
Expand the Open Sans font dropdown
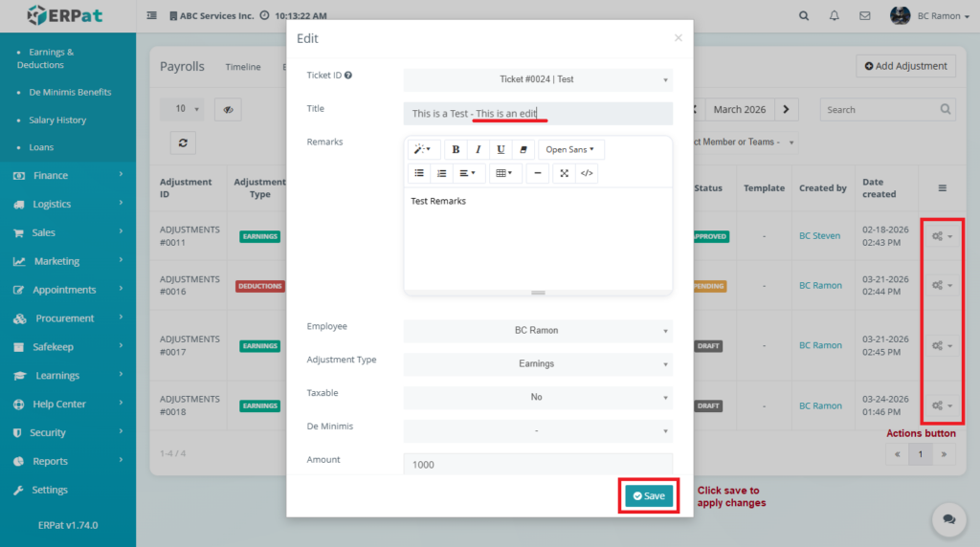(570, 149)
